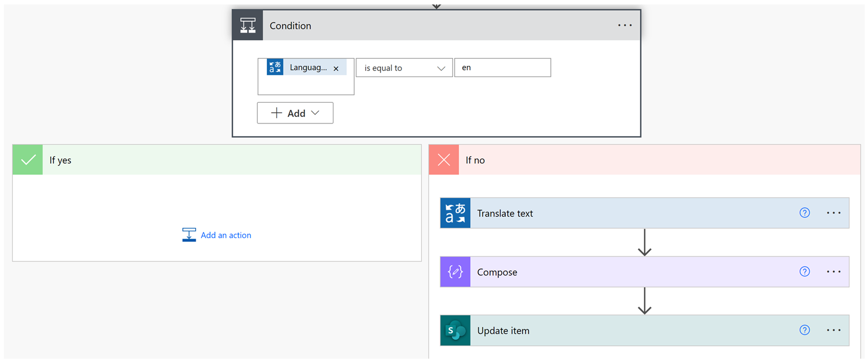Screen dimensions: 868x362
Task: Open the Update item ellipsis menu
Action: point(833,330)
